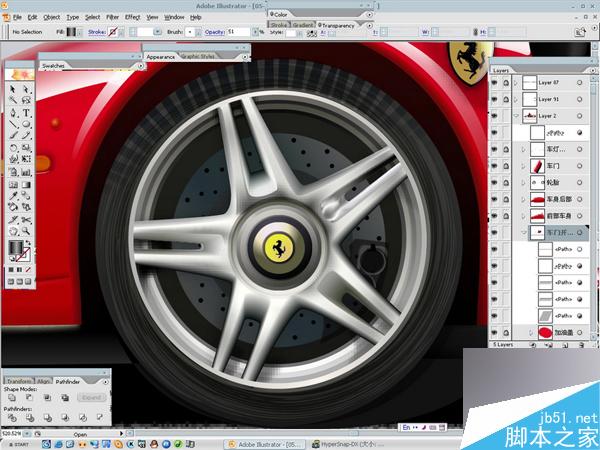Click the Expand button in Pathfinder

91,397
